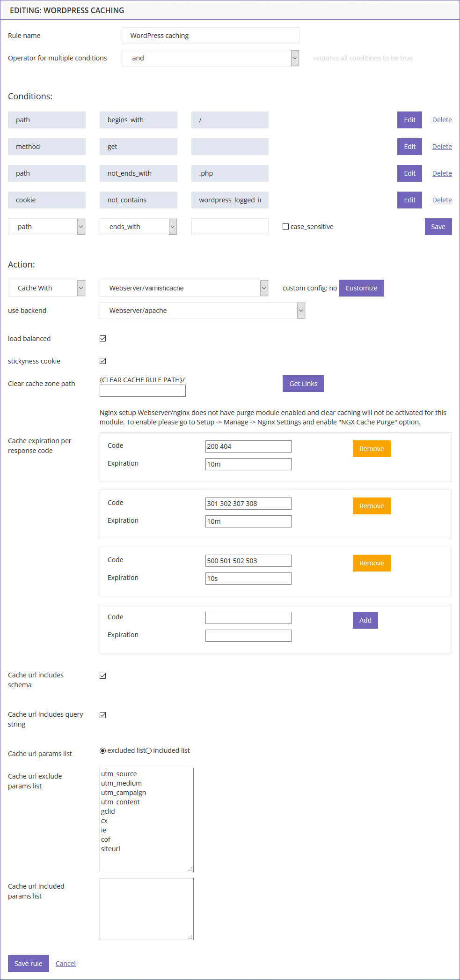Open the Webserver/varnishcache dropdown
The width and height of the screenshot is (460, 980).
click(184, 288)
